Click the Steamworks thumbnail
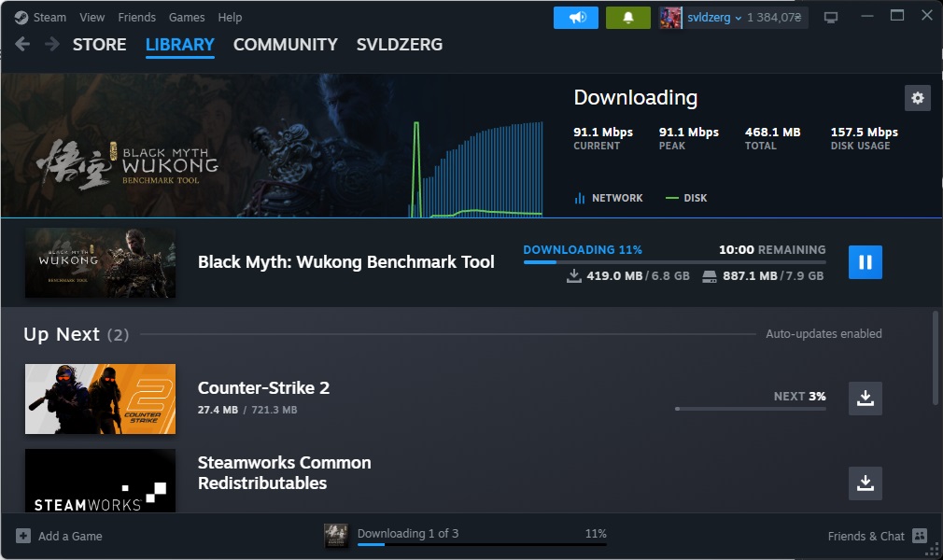 pos(101,481)
